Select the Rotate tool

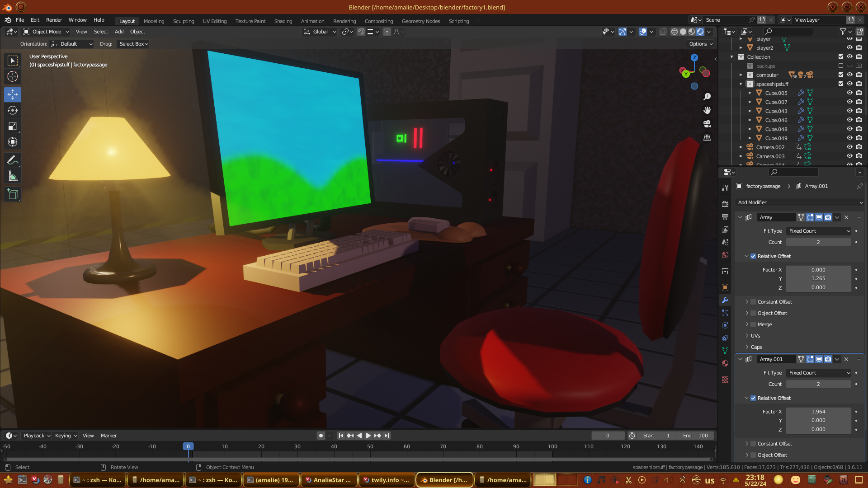click(13, 110)
